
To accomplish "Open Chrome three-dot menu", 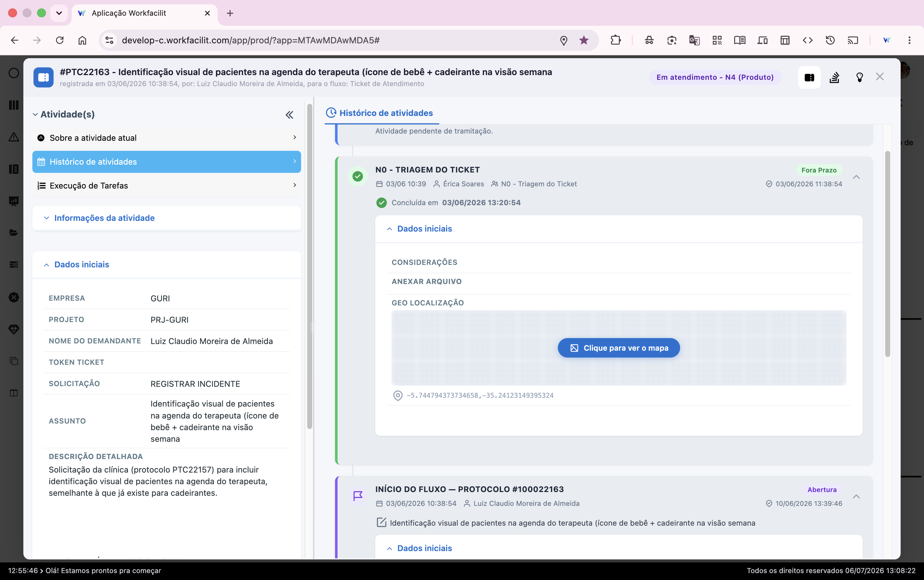I will [x=909, y=40].
